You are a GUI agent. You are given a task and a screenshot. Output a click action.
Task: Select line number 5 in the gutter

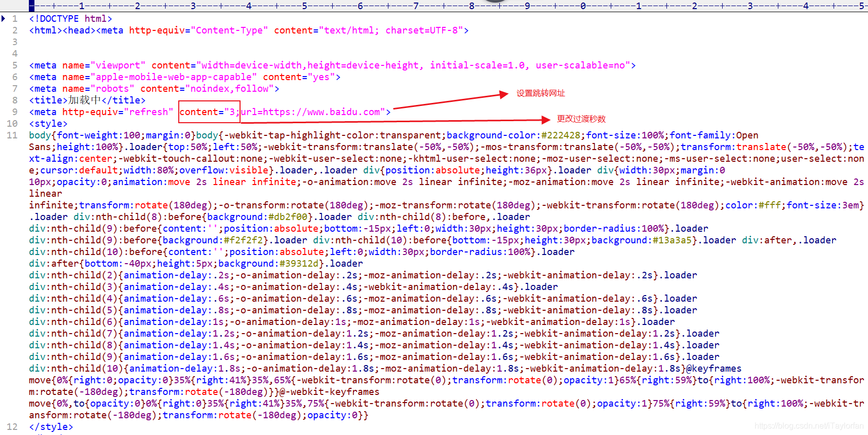click(x=15, y=65)
